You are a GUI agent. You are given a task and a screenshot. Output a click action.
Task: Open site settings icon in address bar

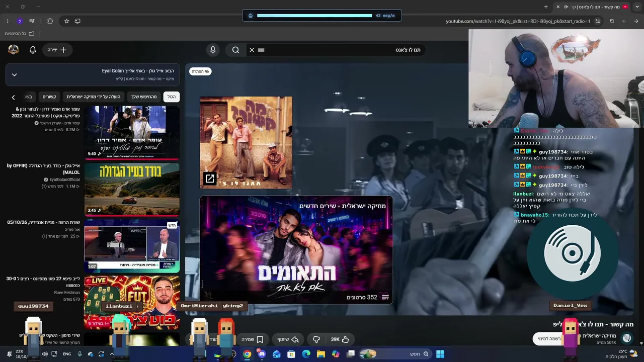point(598,21)
